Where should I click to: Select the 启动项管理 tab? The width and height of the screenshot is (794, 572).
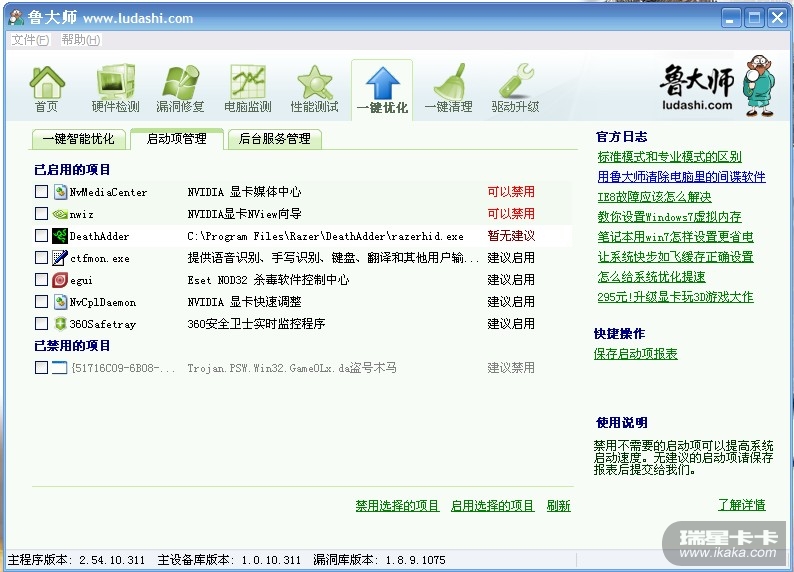[x=177, y=139]
